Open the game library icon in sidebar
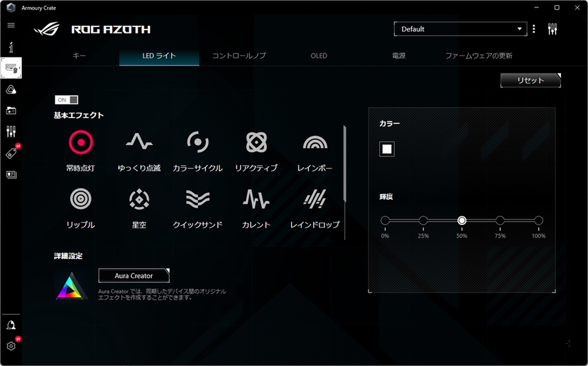Viewport: 588px width, 366px height. tap(11, 110)
